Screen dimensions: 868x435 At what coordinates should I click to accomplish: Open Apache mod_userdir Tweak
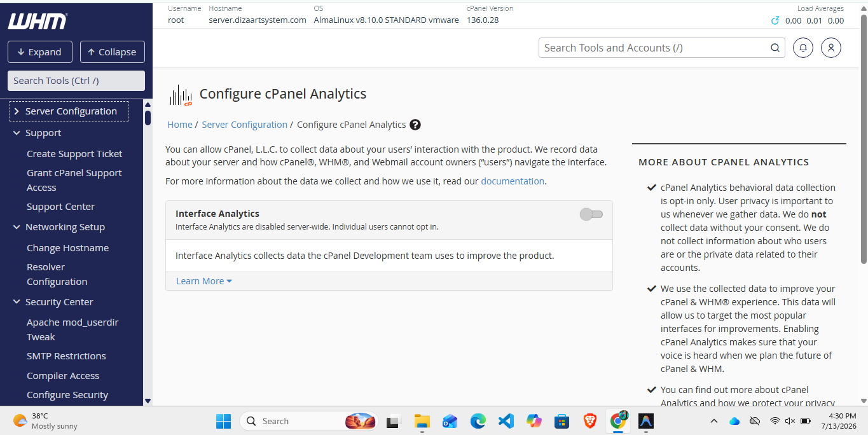[72, 329]
